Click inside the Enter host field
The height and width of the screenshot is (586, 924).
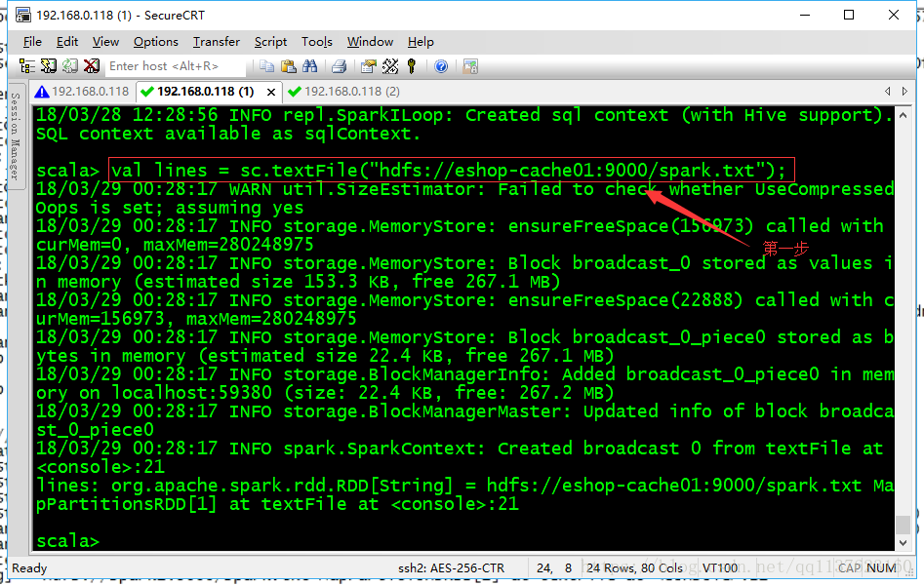[176, 66]
